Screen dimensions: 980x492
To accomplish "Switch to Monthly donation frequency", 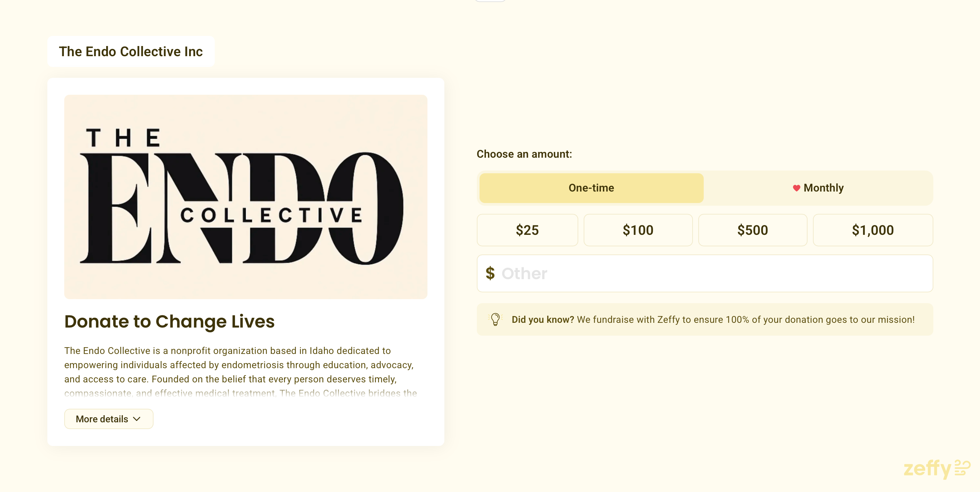I will pos(818,188).
